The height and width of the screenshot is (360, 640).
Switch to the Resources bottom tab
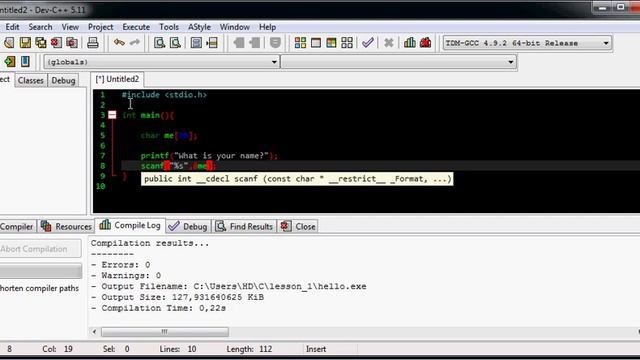pos(67,226)
